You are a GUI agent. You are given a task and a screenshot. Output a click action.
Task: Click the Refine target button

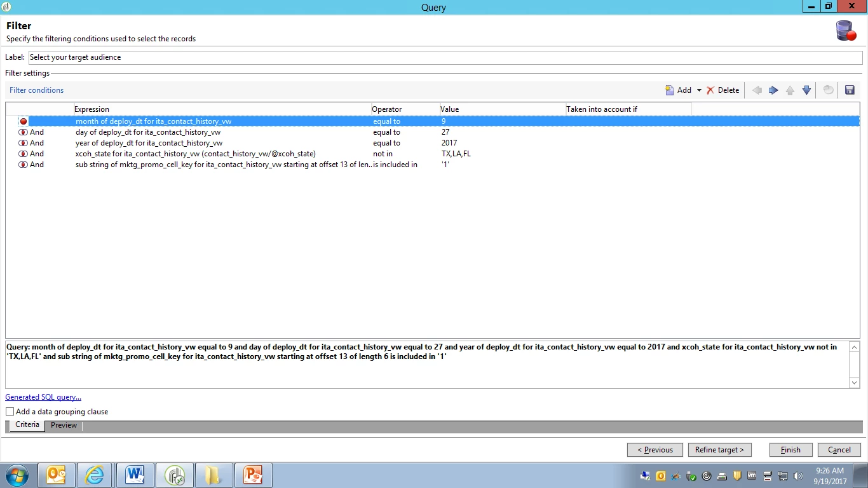tap(719, 450)
